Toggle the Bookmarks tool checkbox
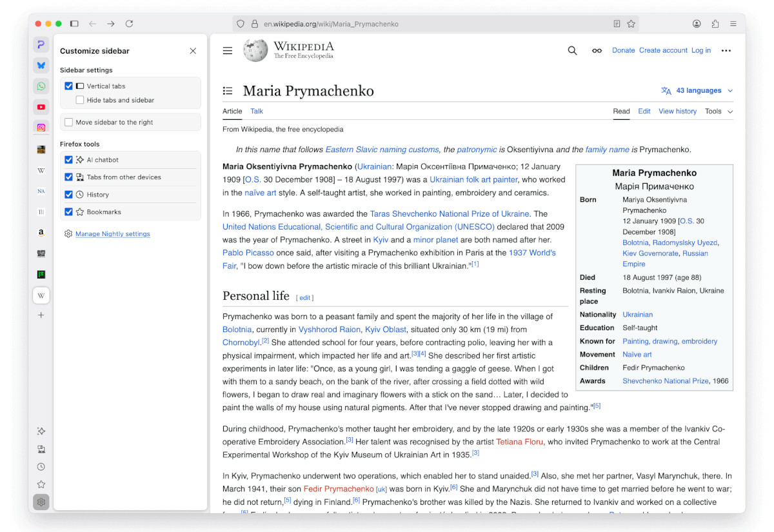 pos(69,212)
